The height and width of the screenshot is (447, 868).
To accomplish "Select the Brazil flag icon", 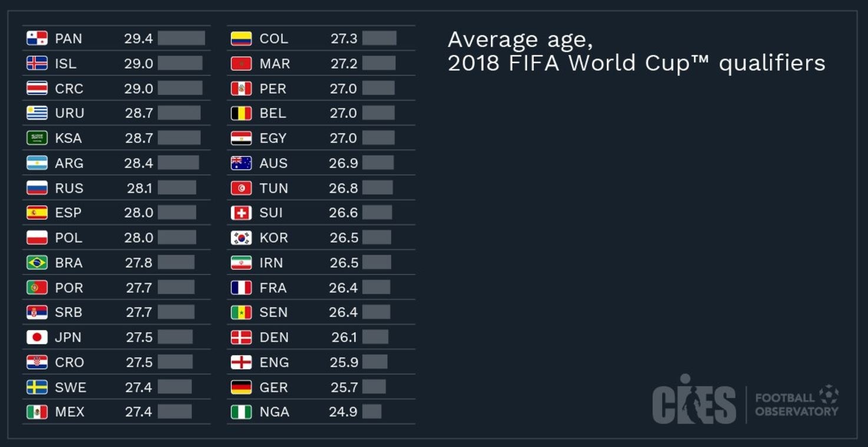I will (x=37, y=263).
